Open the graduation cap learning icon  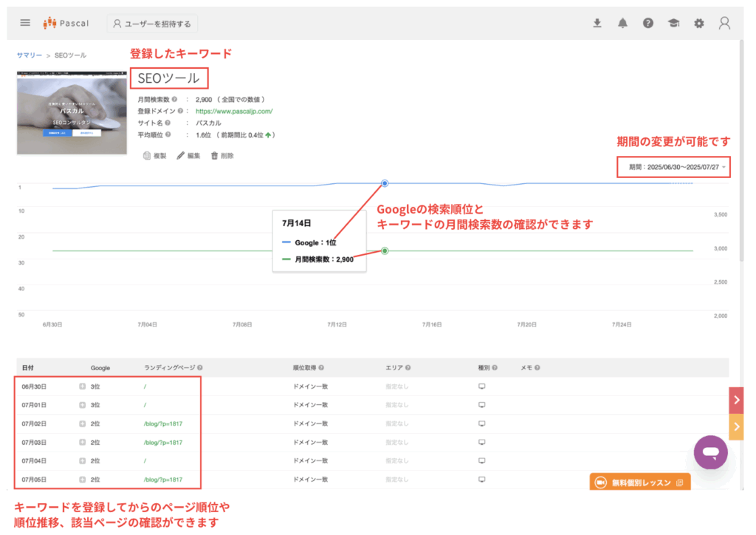coord(673,23)
